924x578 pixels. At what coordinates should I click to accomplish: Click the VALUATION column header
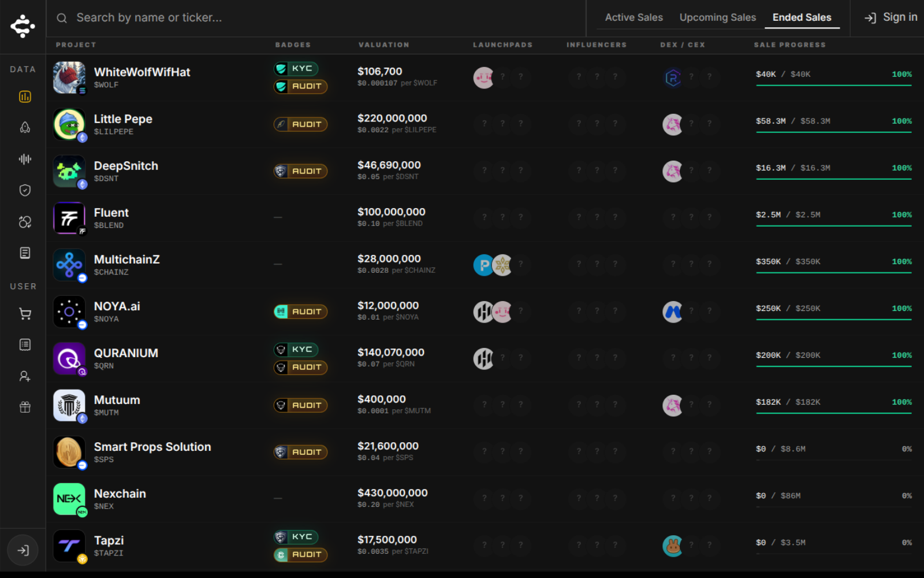(x=384, y=45)
